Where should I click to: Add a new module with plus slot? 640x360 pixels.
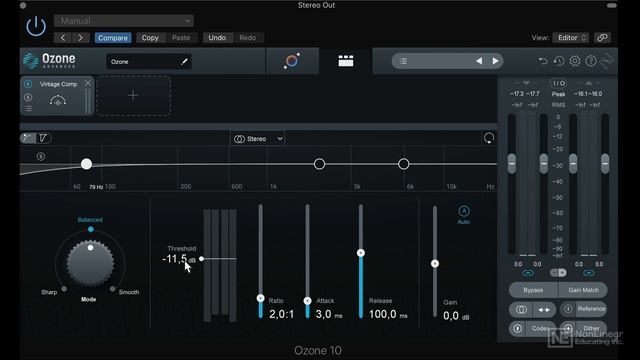tap(133, 96)
